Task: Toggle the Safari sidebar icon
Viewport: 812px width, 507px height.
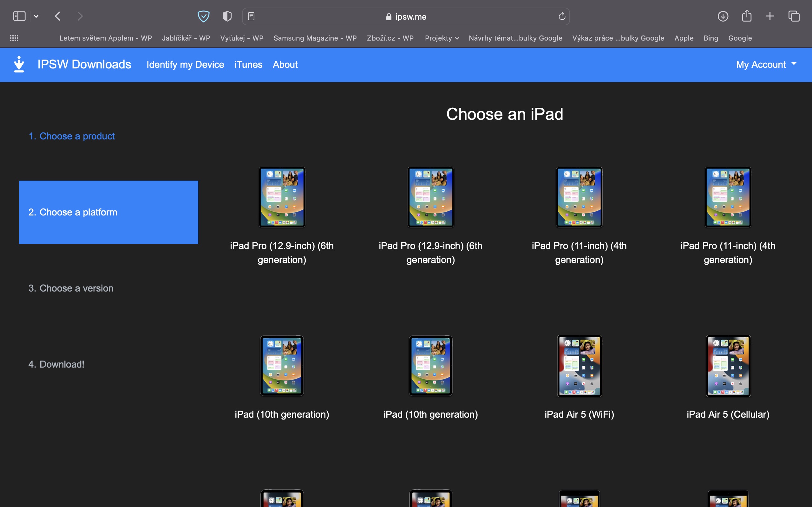Action: [19, 16]
